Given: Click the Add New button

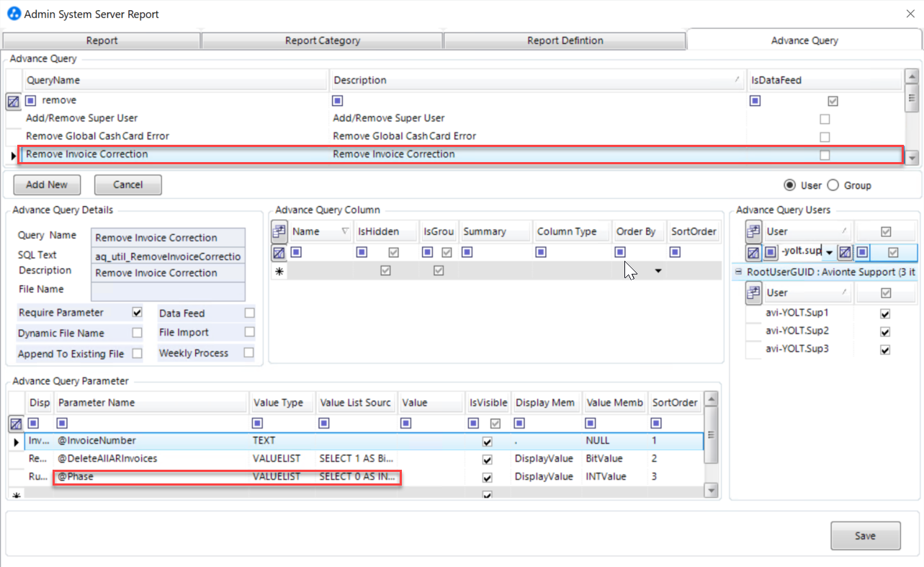Looking at the screenshot, I should tap(47, 184).
